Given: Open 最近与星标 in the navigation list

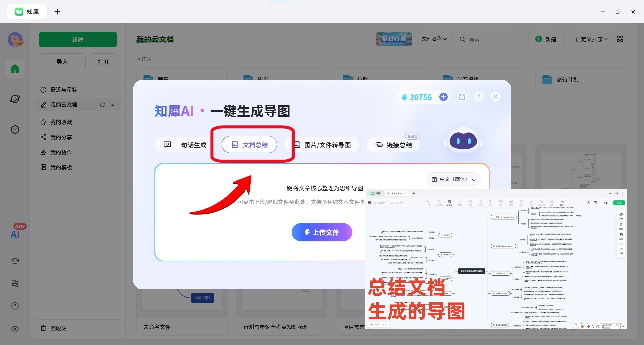Looking at the screenshot, I should coord(78,90).
